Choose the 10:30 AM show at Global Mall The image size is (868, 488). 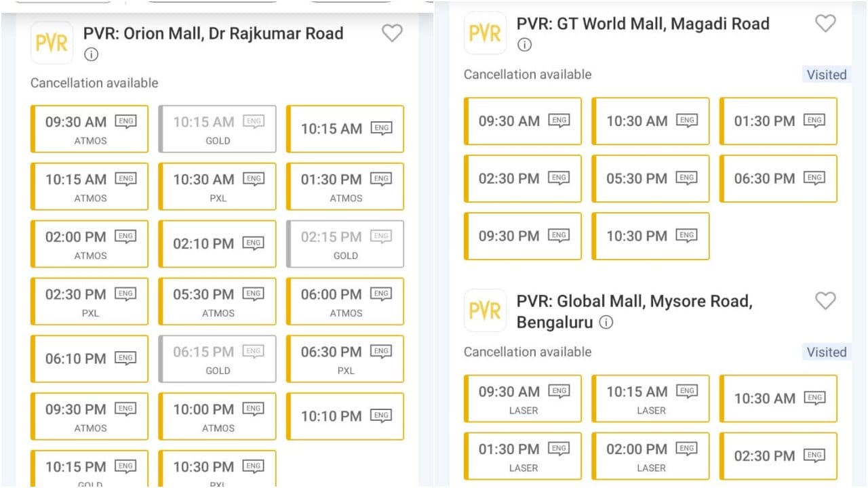[778, 399]
